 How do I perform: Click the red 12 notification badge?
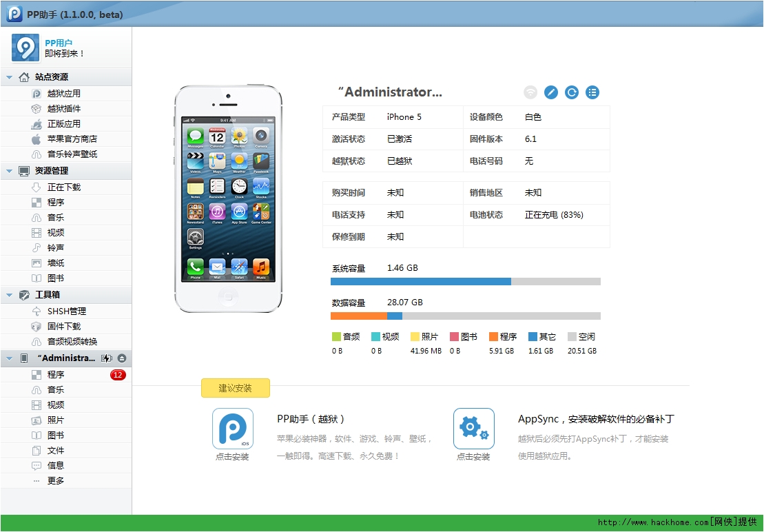(x=118, y=375)
